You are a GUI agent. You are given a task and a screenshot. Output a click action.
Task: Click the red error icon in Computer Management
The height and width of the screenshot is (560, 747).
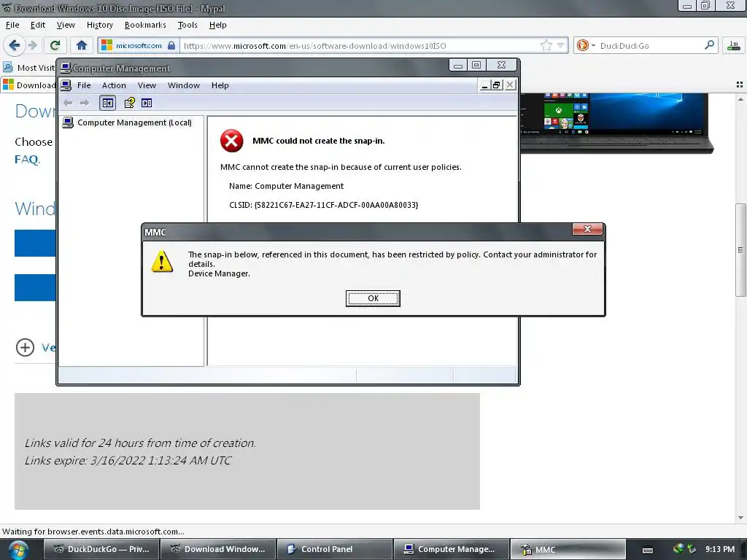[231, 141]
